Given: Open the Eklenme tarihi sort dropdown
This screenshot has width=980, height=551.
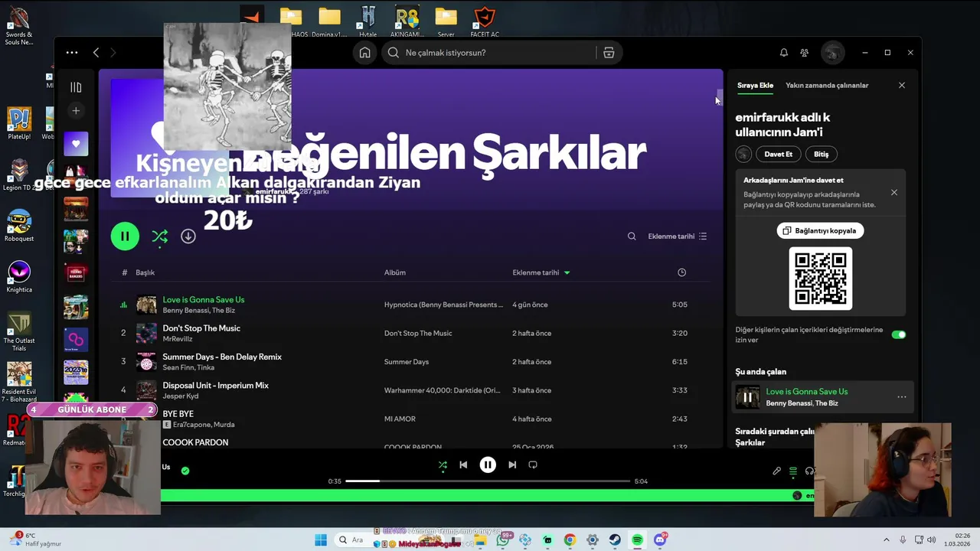Looking at the screenshot, I should (678, 236).
